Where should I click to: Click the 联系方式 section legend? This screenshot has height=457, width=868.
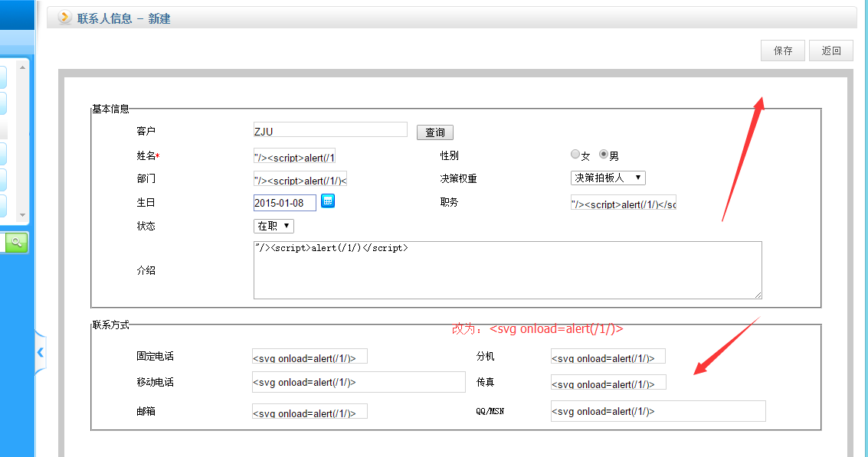[111, 325]
